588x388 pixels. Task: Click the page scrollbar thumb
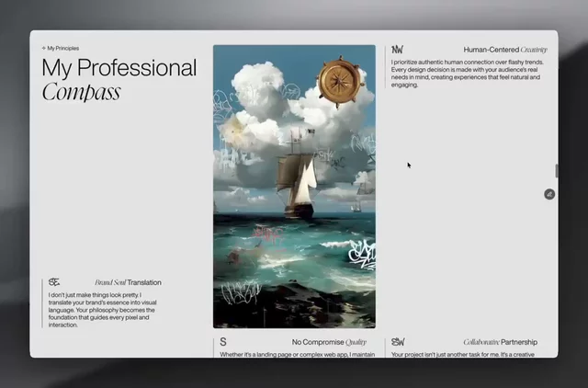tap(557, 171)
